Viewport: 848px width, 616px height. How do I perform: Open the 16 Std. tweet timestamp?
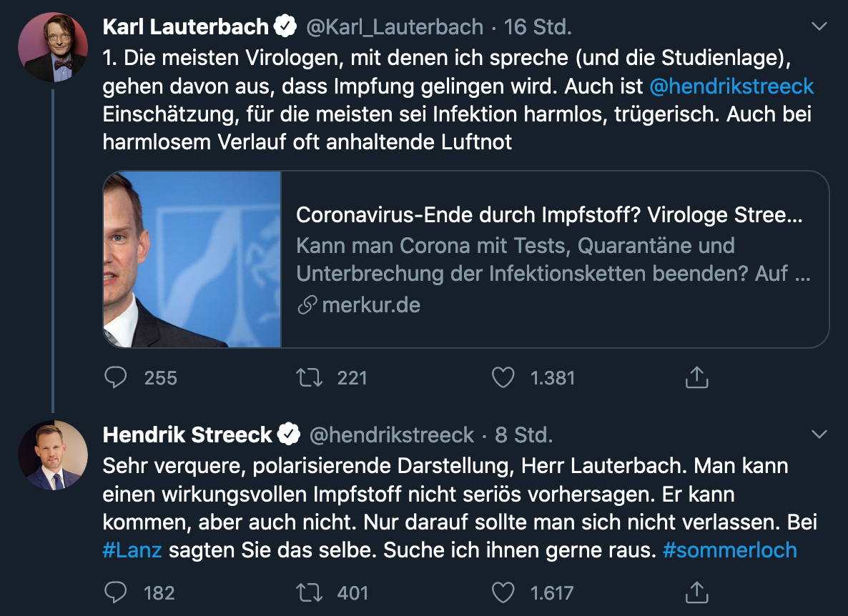coord(538,27)
